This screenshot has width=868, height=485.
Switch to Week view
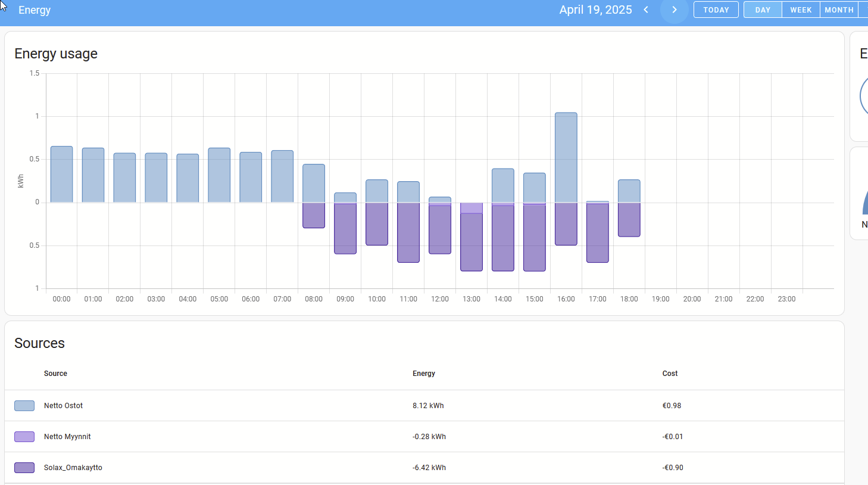(801, 10)
